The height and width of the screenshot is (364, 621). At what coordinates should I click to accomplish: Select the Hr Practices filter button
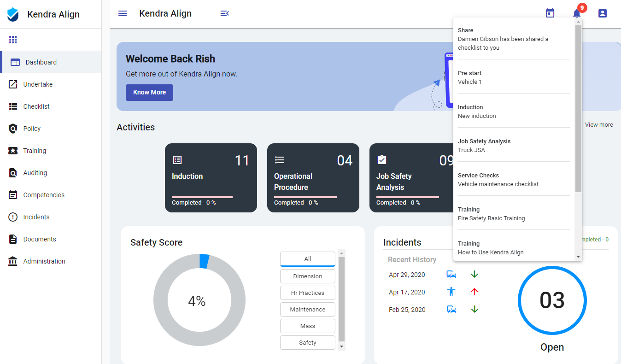[308, 293]
